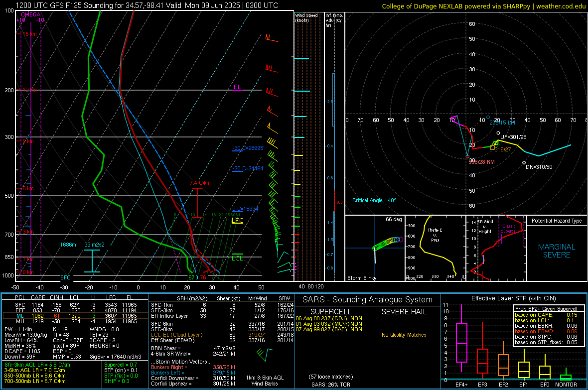This screenshot has height=390, width=588.
Task: Click the cyan SFC label below the skew-T
Action: click(65, 277)
